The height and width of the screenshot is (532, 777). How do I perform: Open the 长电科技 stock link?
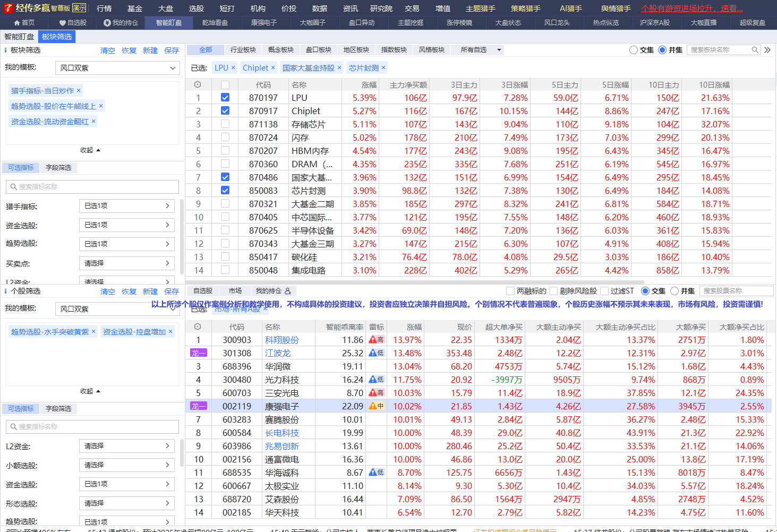282,433
